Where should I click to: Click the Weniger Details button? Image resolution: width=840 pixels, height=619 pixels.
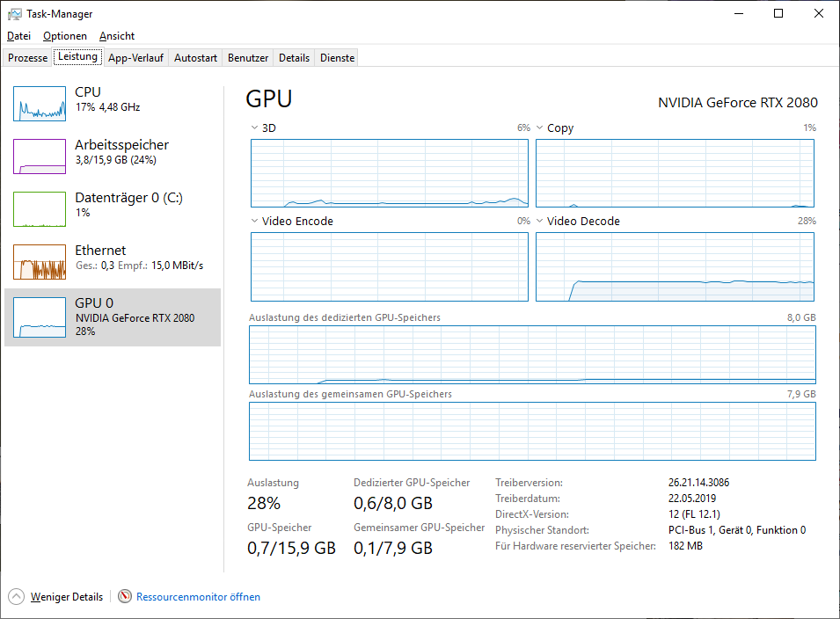[67, 597]
